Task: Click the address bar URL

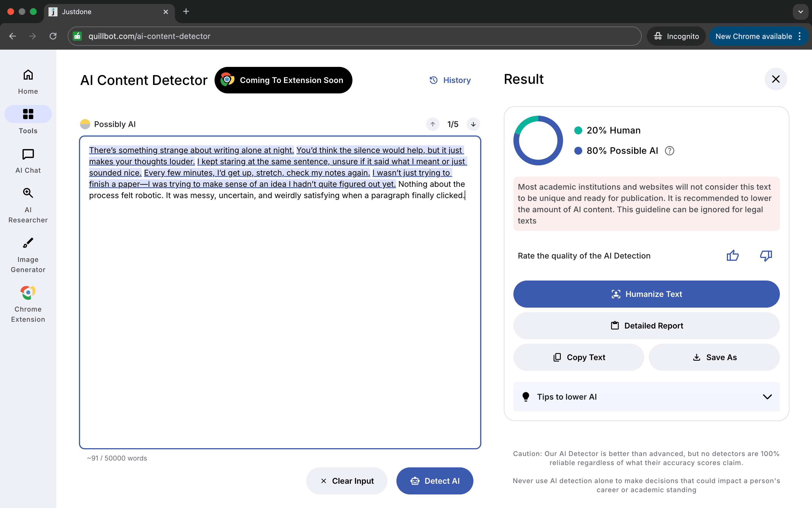Action: coord(149,36)
